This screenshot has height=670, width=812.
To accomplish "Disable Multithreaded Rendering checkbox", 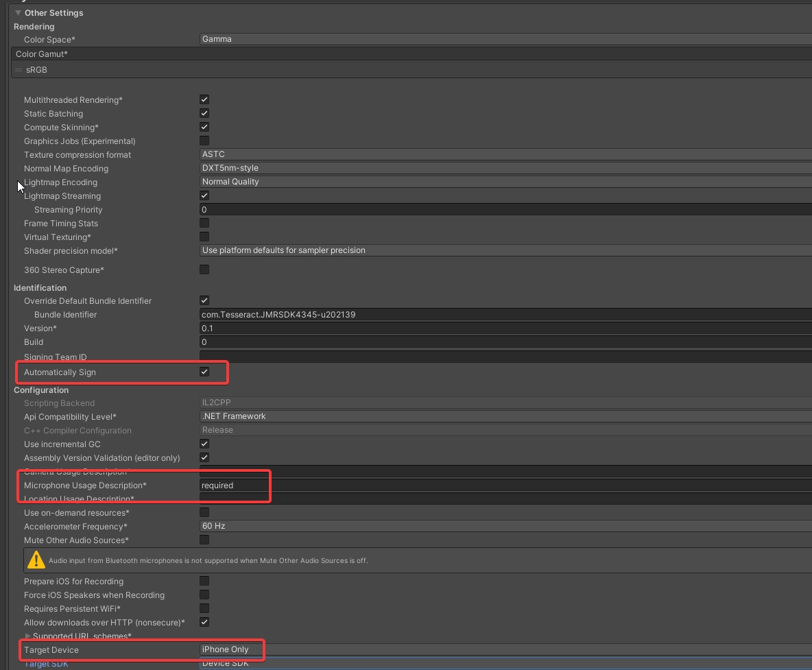I will [204, 100].
